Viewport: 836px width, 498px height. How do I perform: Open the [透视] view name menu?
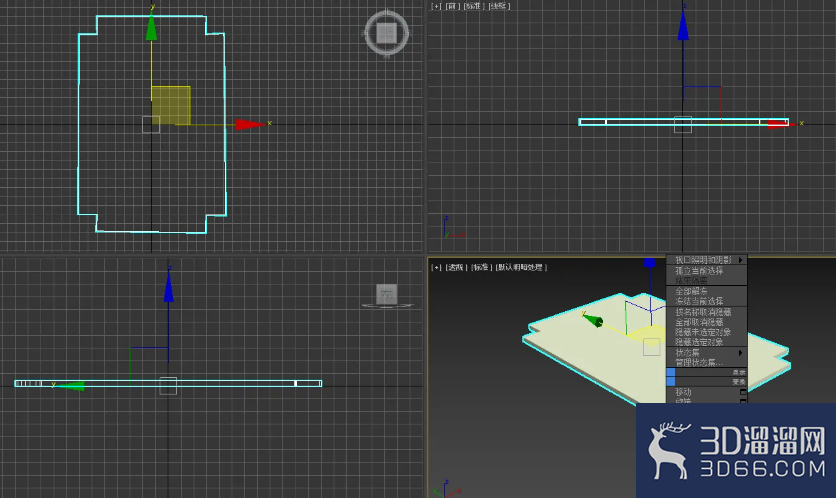pos(456,267)
